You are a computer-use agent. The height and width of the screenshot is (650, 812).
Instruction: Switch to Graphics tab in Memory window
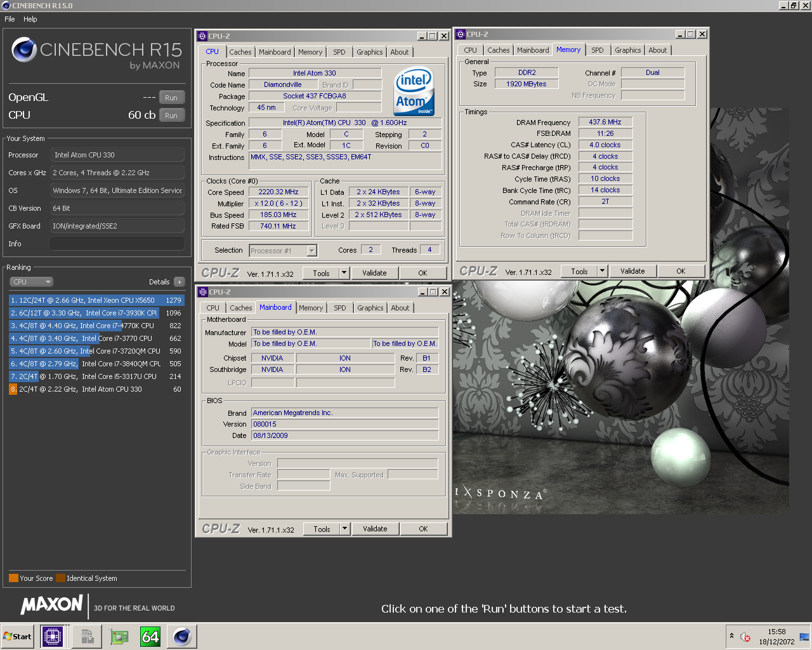627,50
